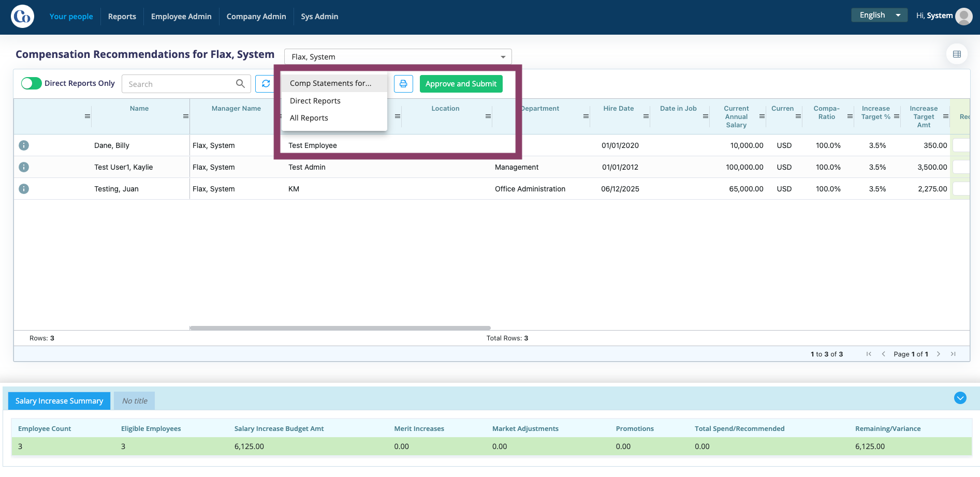
Task: Open the English language dropdown
Action: click(x=879, y=15)
